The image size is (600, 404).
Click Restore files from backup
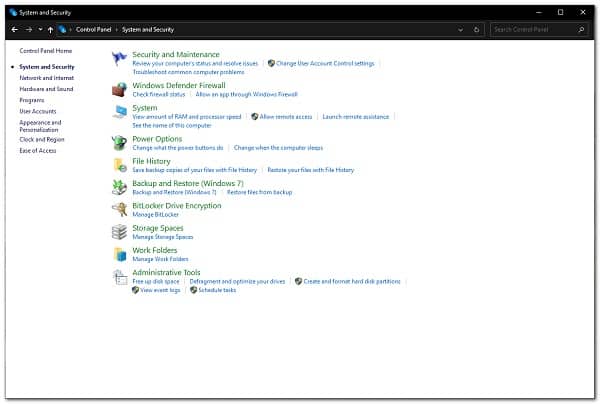coord(259,192)
